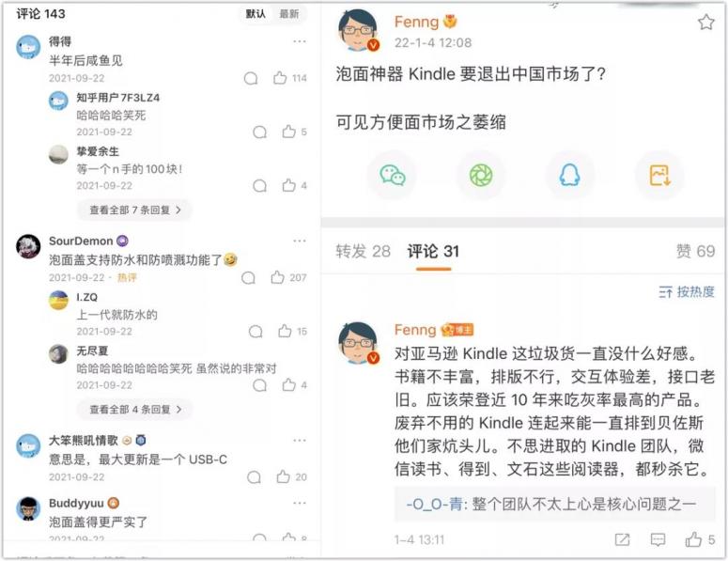
Task: Like Fenng's comment thumbs-up icon
Action: [x=693, y=539]
